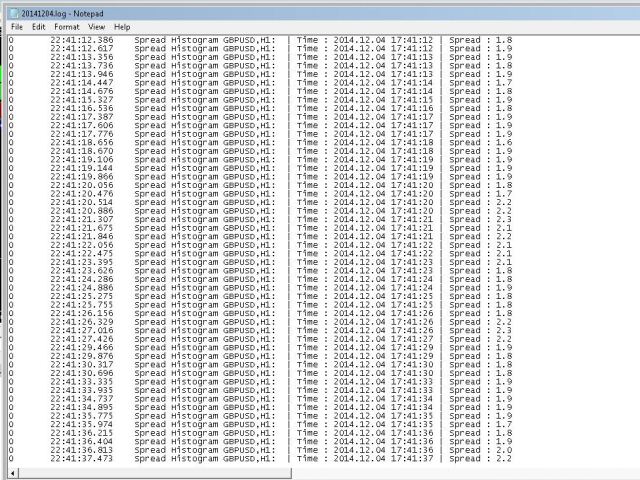Click the Spread value on 22:41:14.447 line

pyautogui.click(x=506, y=82)
